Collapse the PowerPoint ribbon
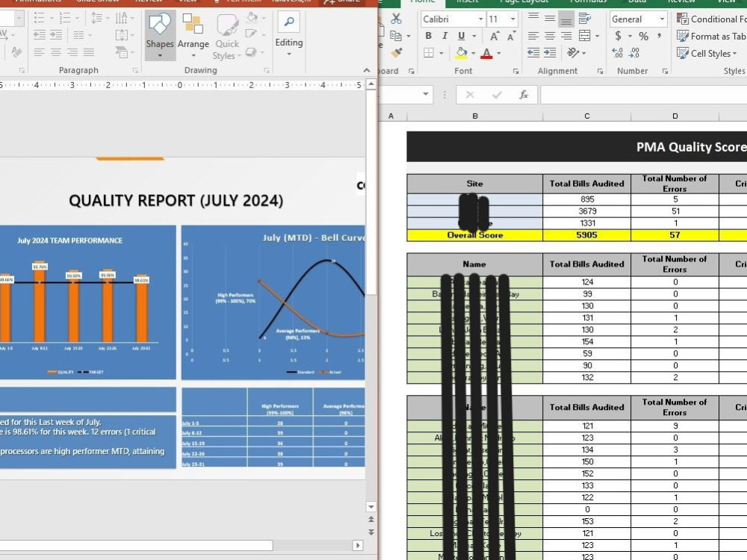Screen dimensions: 747x560 point(366,70)
